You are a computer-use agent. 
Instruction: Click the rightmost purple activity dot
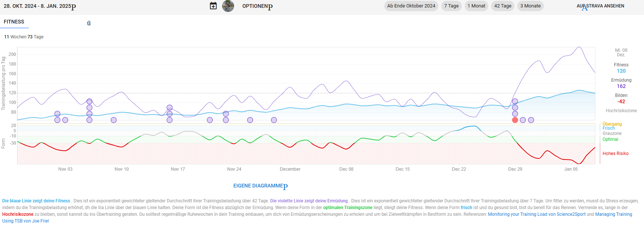tap(531, 120)
